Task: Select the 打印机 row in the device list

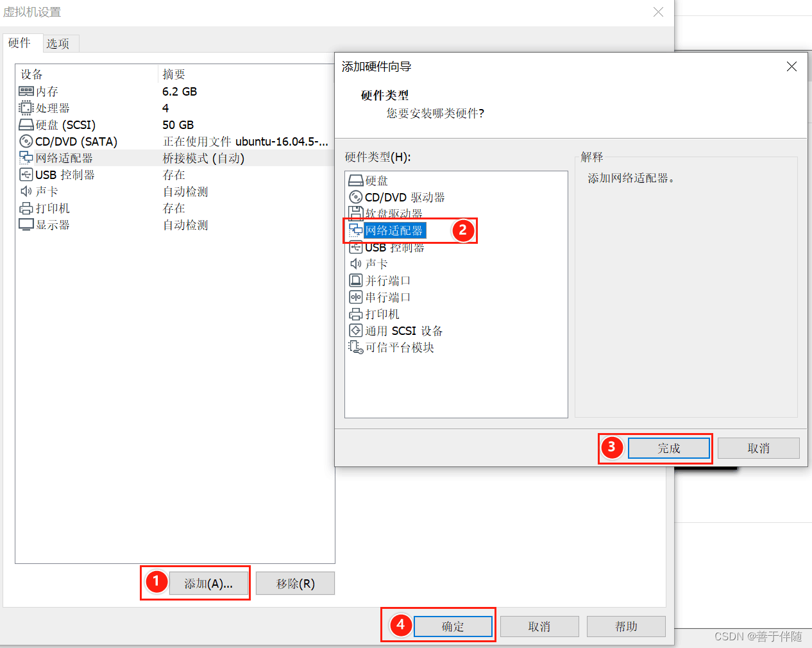Action: pyautogui.click(x=174, y=208)
